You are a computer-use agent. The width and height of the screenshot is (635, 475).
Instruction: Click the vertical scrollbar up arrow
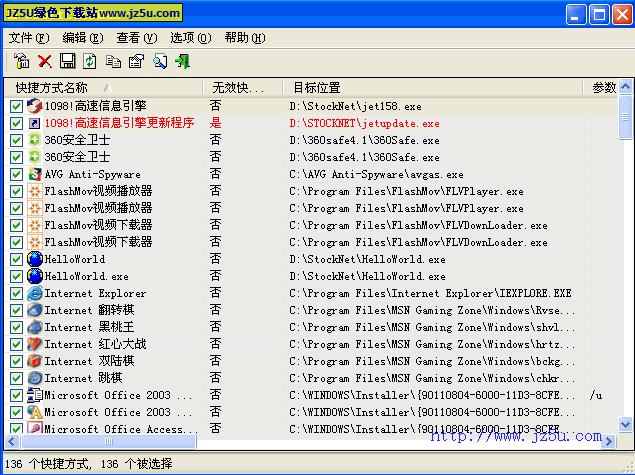pos(626,86)
